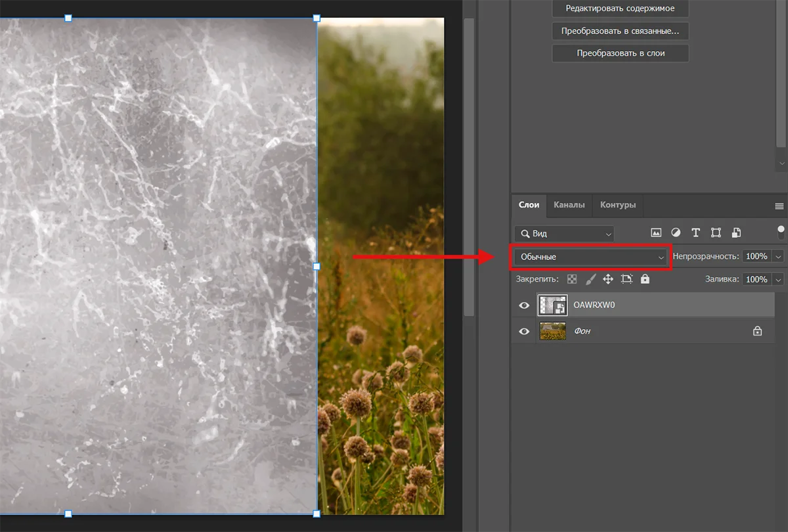Click the canvas vertical scrollbar
Screen dimensions: 788x532
[x=469, y=167]
